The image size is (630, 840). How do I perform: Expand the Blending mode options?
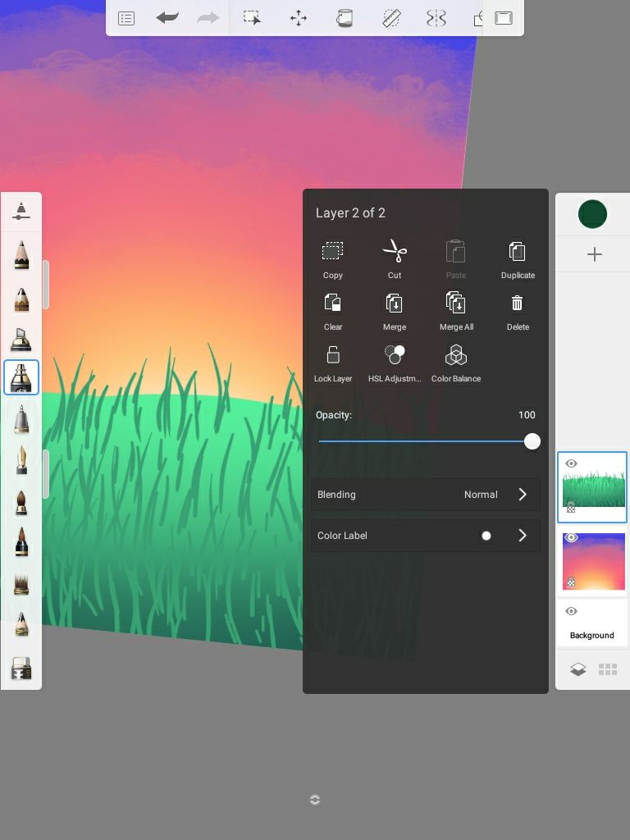[426, 495]
